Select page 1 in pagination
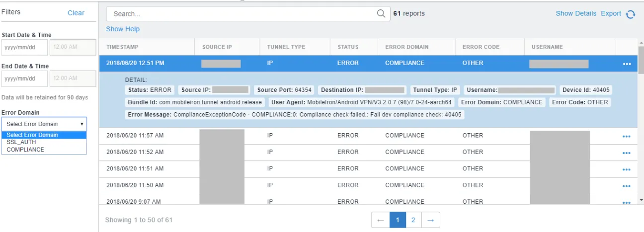 tap(398, 220)
